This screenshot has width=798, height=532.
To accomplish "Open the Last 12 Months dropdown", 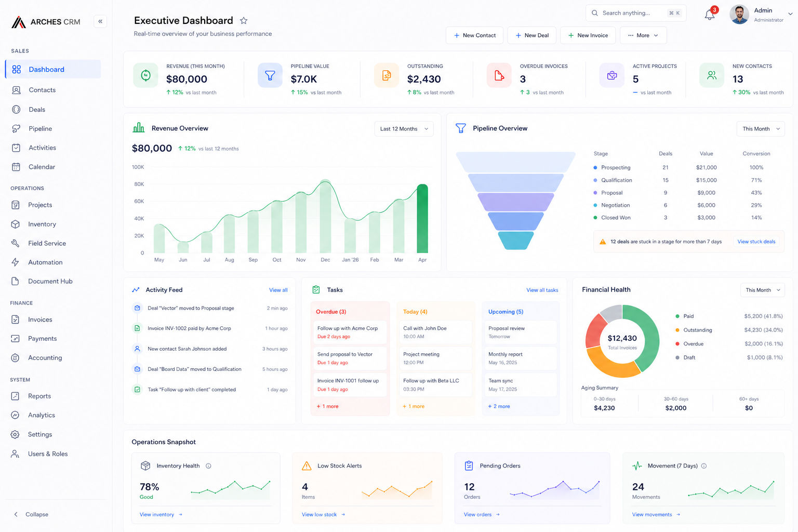I will click(x=404, y=129).
